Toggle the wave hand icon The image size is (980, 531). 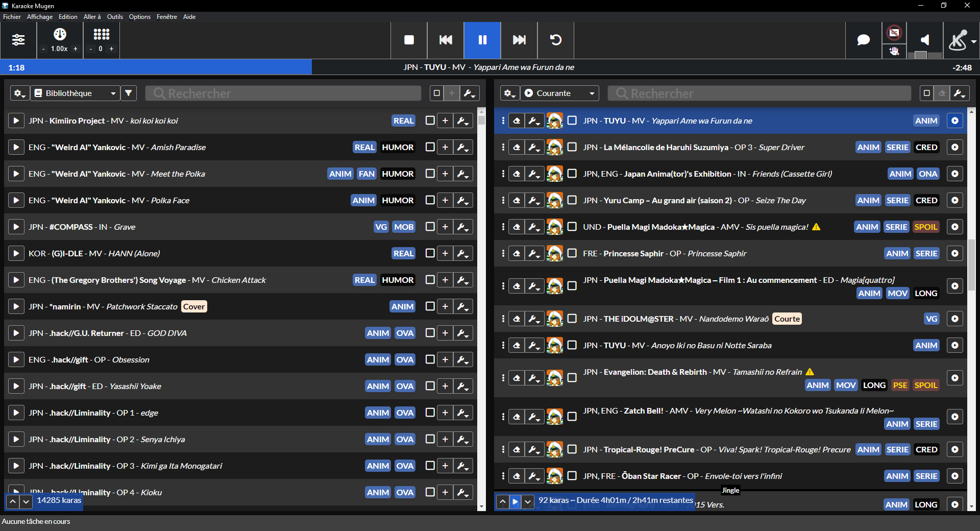(894, 51)
